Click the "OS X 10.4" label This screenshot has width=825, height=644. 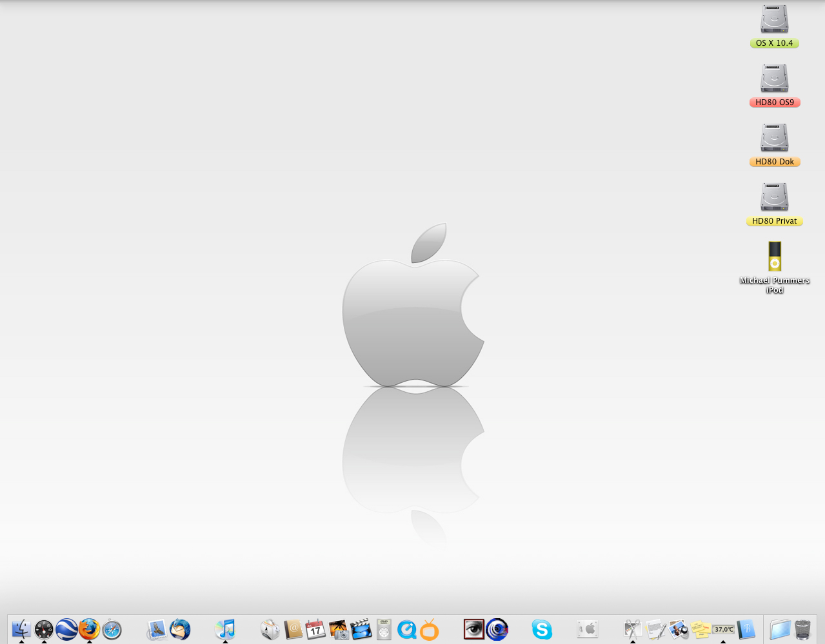(775, 43)
